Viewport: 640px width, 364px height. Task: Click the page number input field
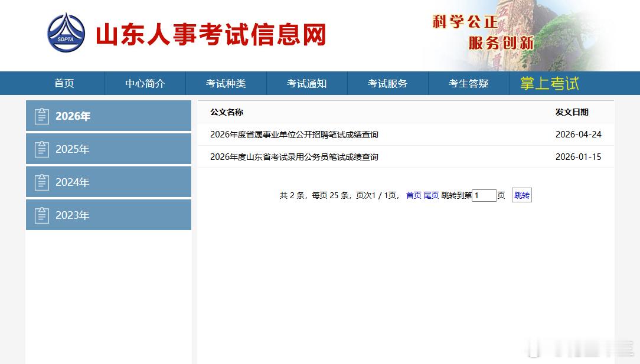coord(485,195)
